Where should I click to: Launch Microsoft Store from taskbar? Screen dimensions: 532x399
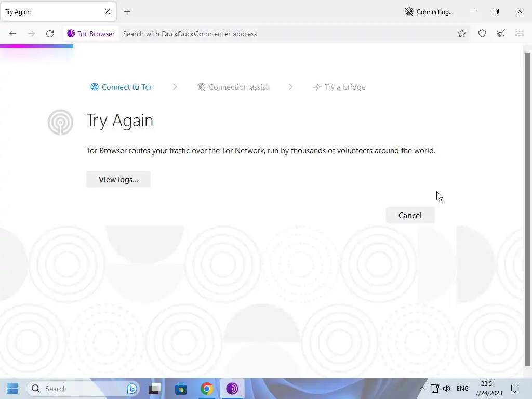pos(181,389)
